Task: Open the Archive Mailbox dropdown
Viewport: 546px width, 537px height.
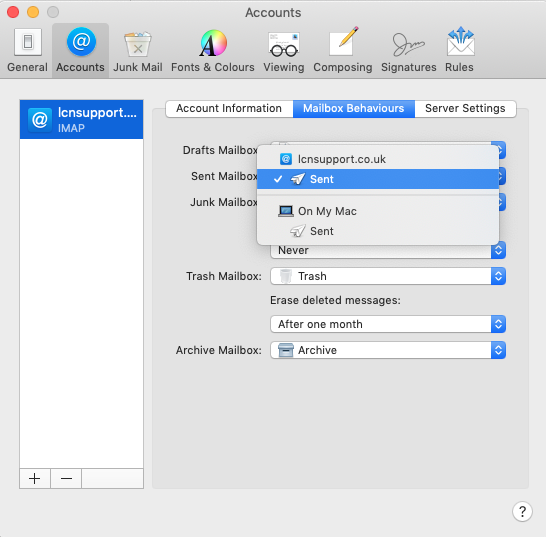Action: click(388, 350)
